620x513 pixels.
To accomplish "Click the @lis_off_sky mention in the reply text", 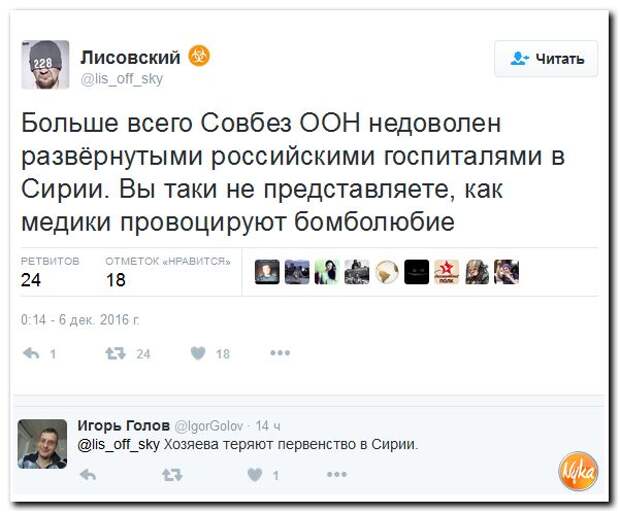I will (119, 445).
